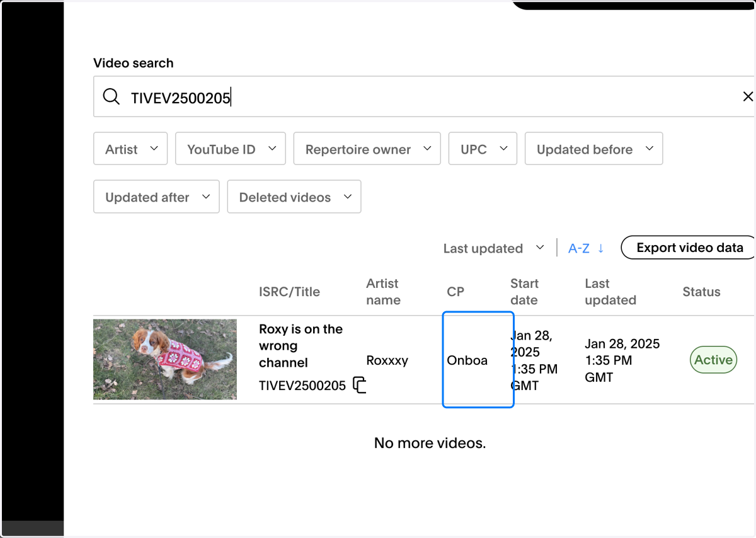Click the A-Z sort link
This screenshot has width=756, height=538.
[x=579, y=248]
